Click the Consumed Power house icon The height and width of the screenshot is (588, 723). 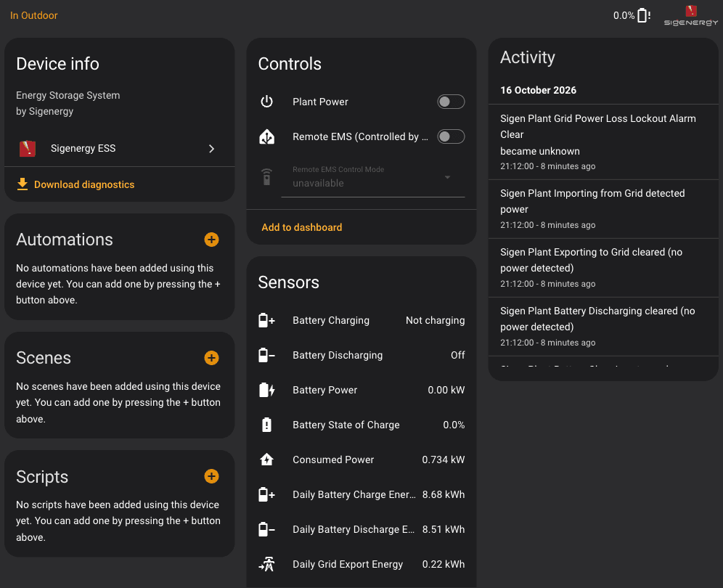click(x=266, y=460)
